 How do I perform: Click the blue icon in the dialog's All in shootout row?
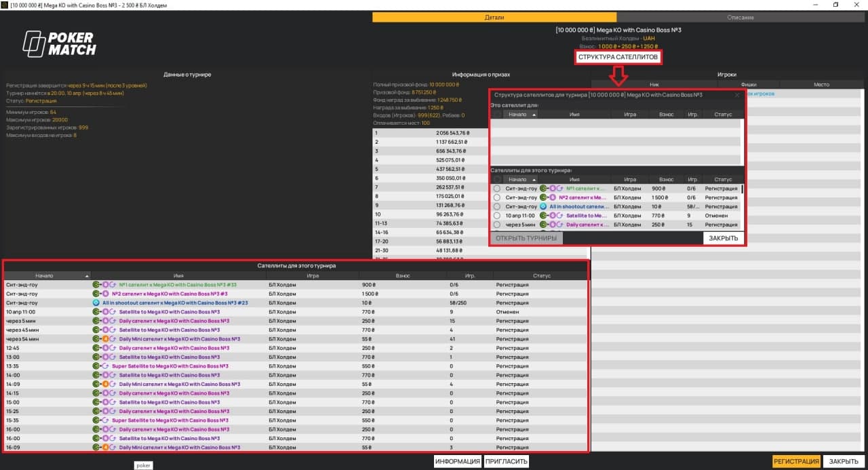[x=543, y=206]
